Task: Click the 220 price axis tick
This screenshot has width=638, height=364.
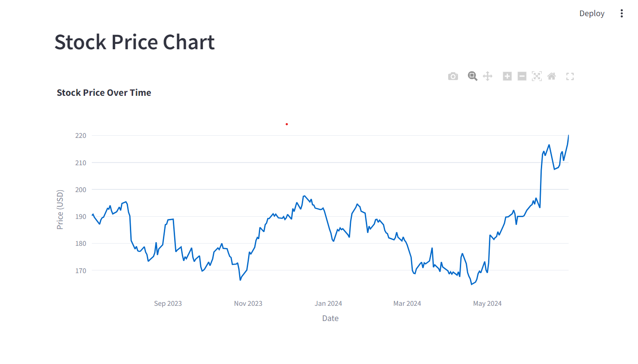Action: click(81, 135)
